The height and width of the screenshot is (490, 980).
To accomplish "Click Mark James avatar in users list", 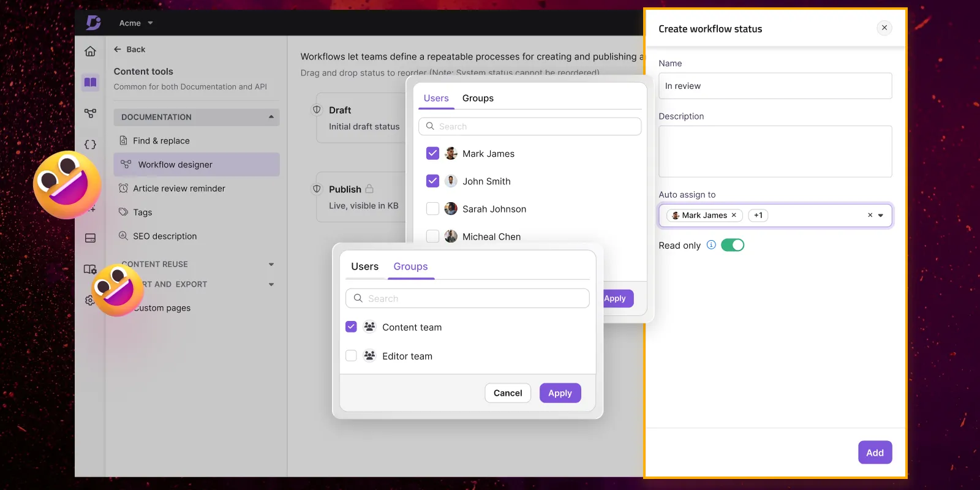I will 451,153.
